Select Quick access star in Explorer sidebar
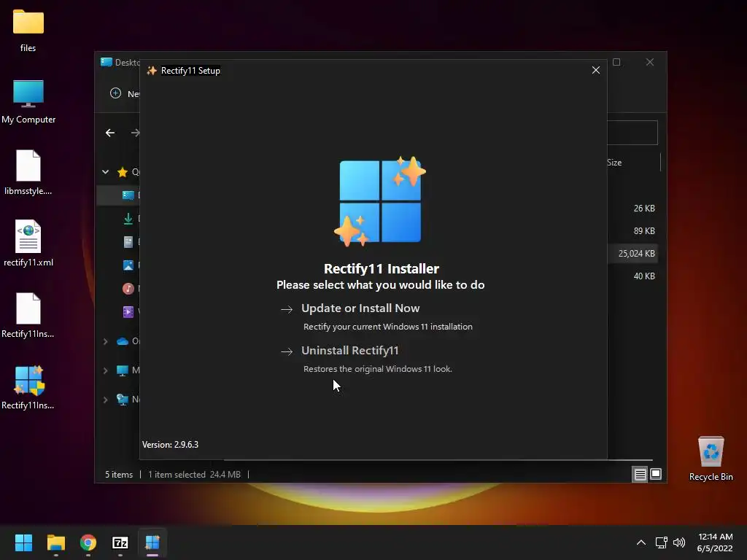The height and width of the screenshot is (560, 747). coord(123,172)
